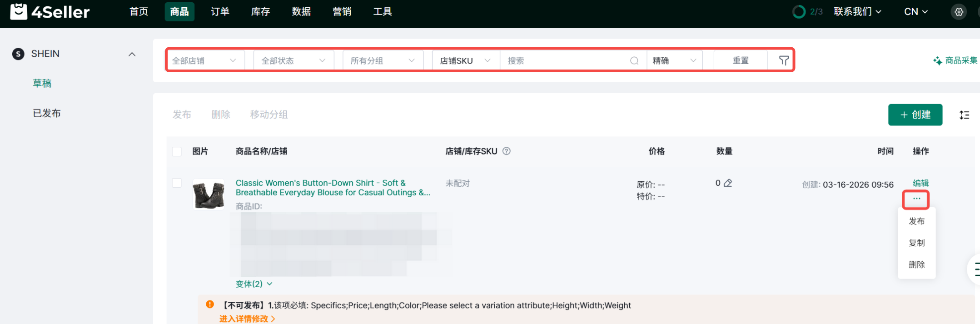The width and height of the screenshot is (980, 324).
Task: Open the 全部状态 status dropdown
Action: coord(293,60)
